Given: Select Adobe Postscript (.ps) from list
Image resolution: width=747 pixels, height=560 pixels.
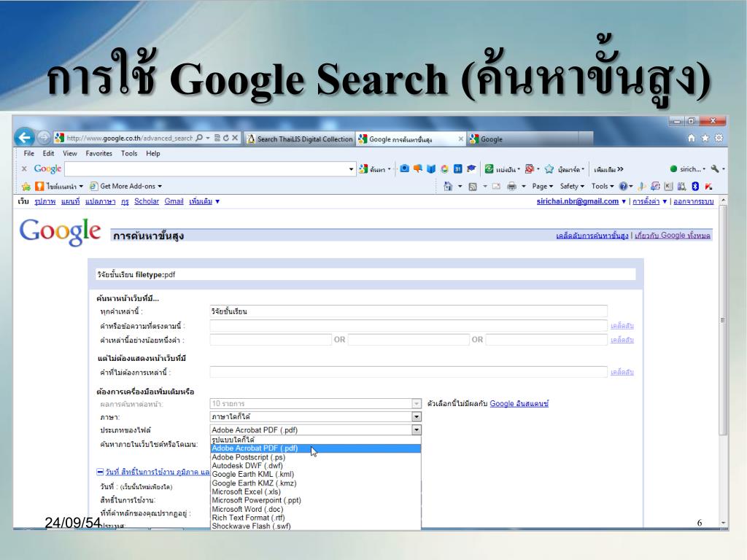Looking at the screenshot, I should (x=315, y=457).
